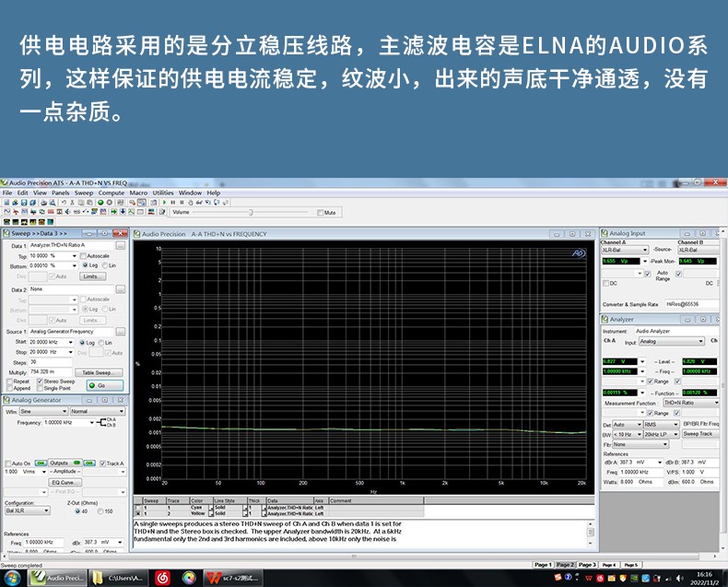Check the Single Point option
The width and height of the screenshot is (728, 587).
click(x=40, y=388)
